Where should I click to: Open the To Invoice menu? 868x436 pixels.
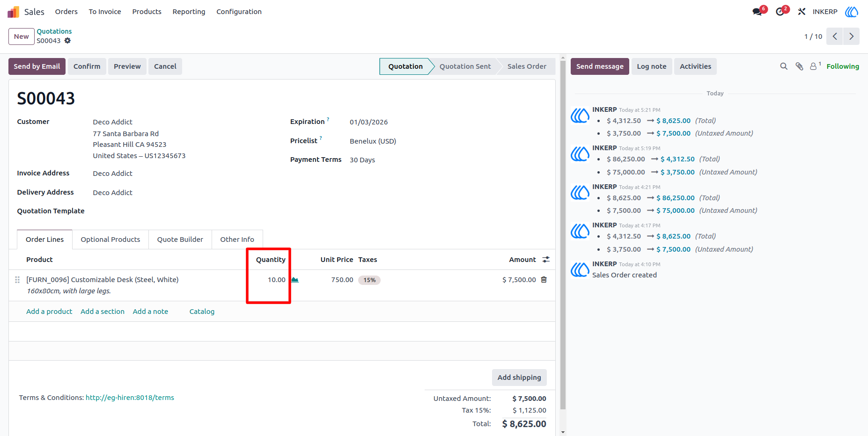click(x=105, y=12)
